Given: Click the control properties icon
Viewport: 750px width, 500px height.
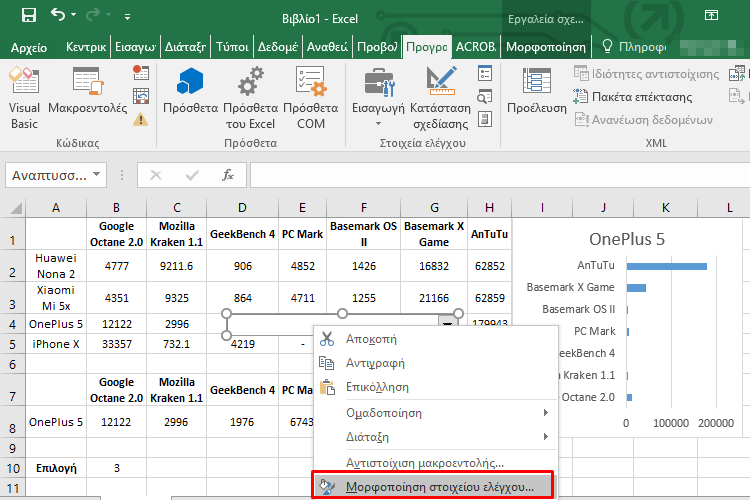Looking at the screenshot, I should click(x=485, y=73).
